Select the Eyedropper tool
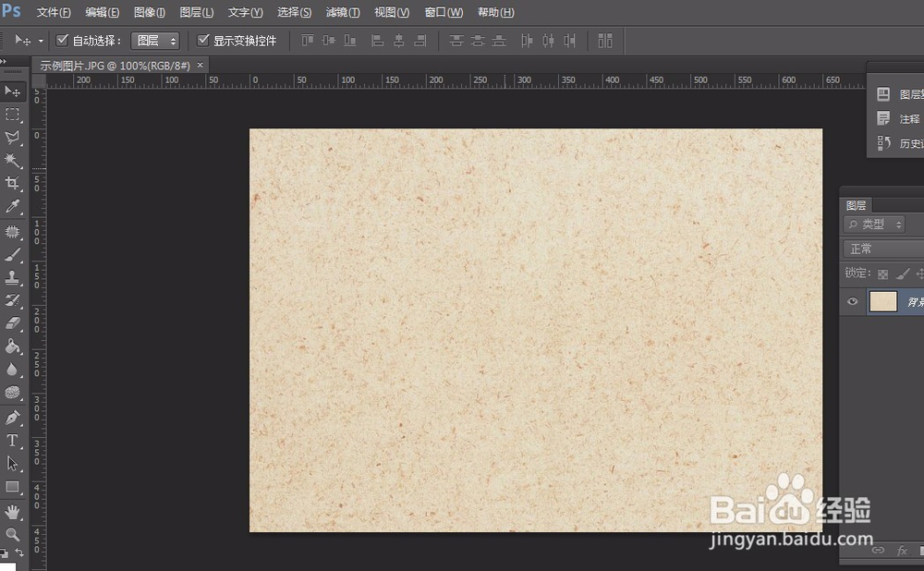 click(12, 206)
